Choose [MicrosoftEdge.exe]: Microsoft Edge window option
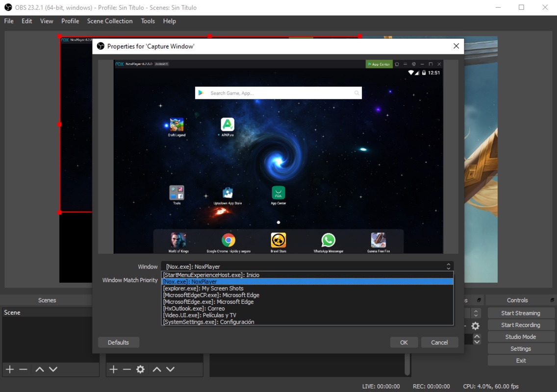The width and height of the screenshot is (557, 392). 208,302
